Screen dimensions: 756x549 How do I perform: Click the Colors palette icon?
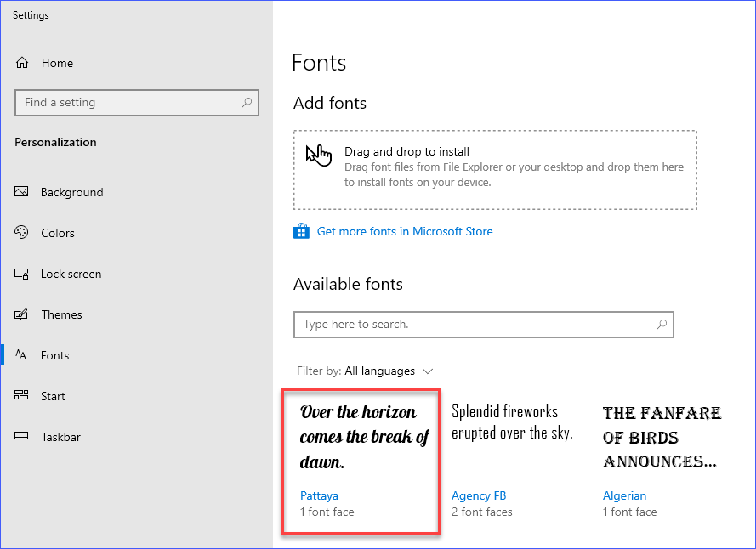pos(21,232)
